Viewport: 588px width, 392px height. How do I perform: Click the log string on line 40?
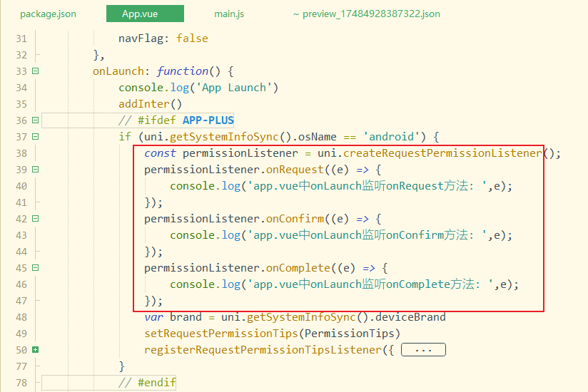click(x=367, y=186)
